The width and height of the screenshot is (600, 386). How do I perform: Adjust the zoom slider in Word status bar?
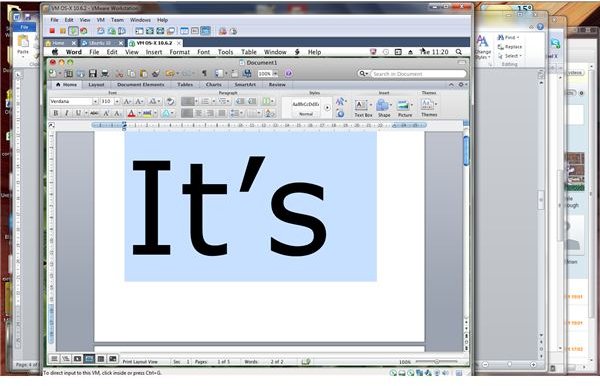(437, 361)
